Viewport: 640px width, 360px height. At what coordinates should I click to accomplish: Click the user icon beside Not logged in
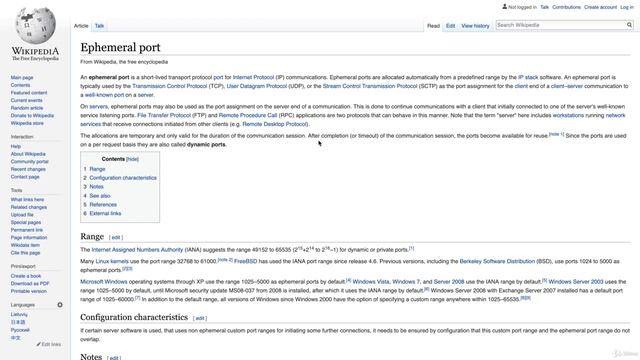click(x=504, y=7)
